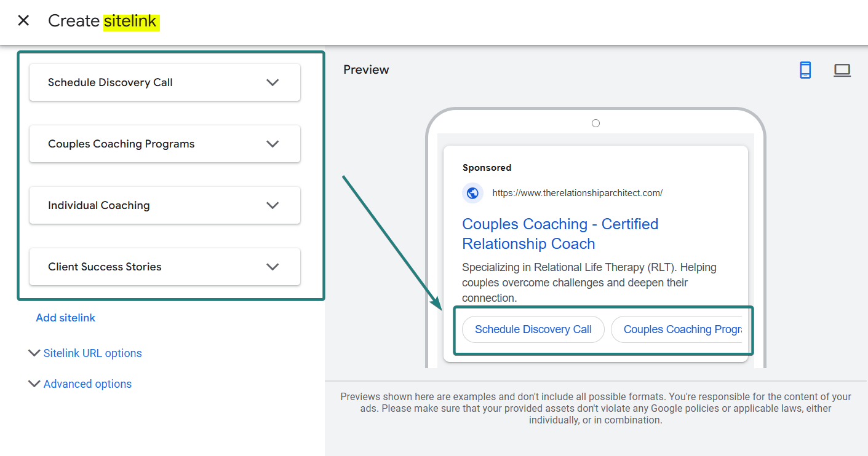Click the therelationshiparchitect.com URL in preview

[577, 193]
